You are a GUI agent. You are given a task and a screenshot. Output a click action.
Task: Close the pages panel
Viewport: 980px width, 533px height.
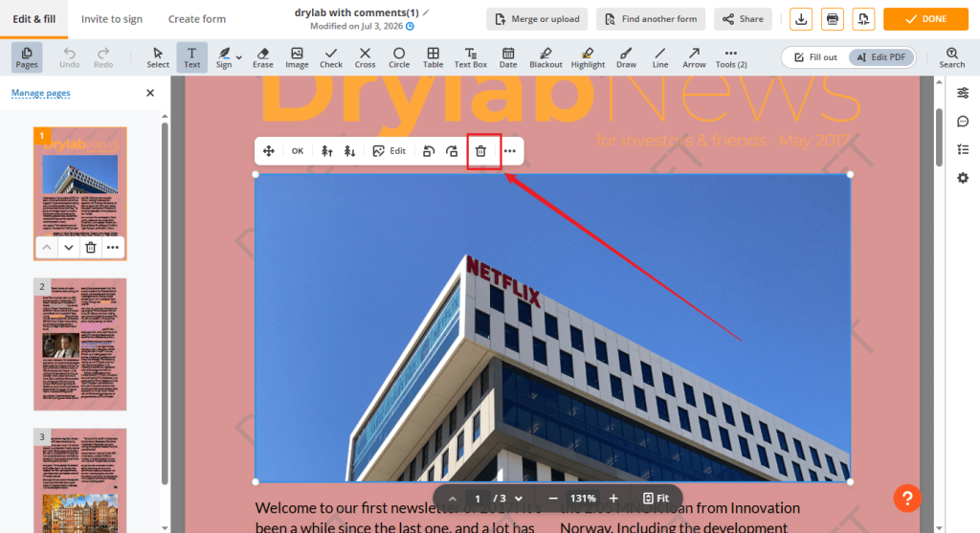coord(150,93)
